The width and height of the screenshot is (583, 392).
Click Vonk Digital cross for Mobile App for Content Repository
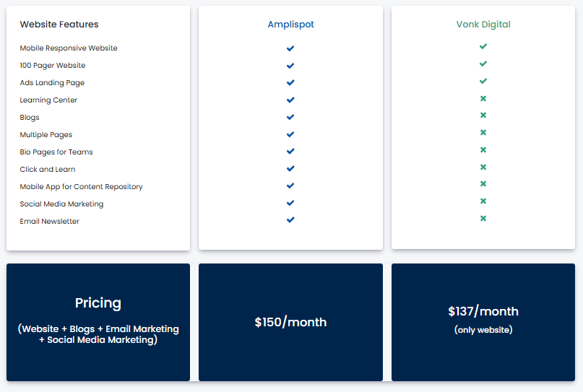pos(483,184)
